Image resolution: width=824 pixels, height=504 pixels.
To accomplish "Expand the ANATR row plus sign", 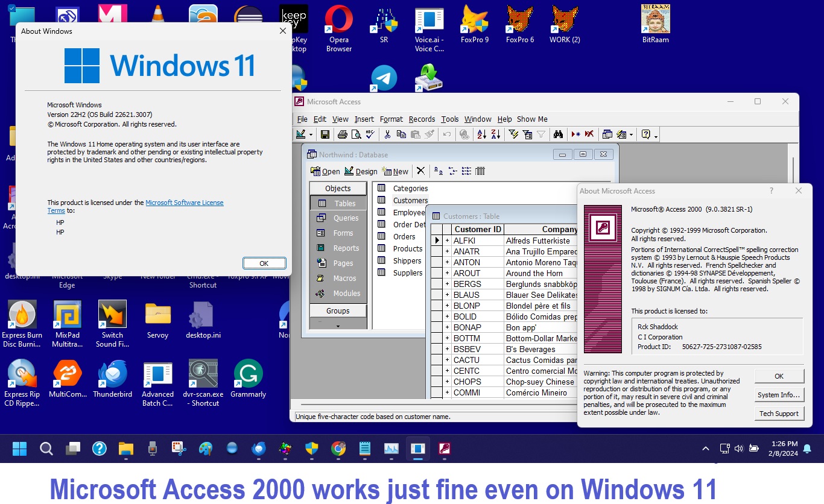I will tap(447, 251).
